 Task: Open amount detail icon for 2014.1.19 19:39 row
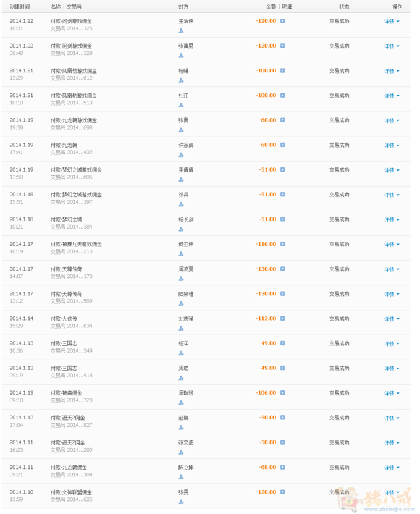pyautogui.click(x=283, y=120)
